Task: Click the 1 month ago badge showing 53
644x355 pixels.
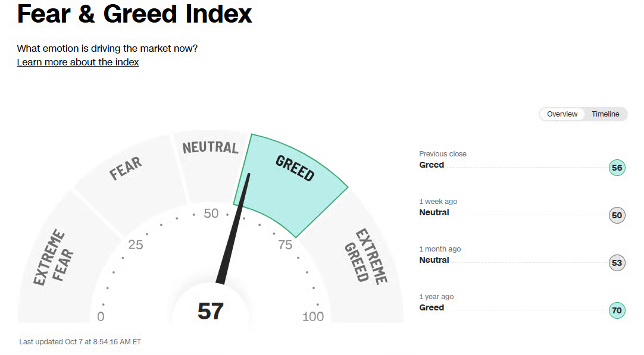Action: 617,263
